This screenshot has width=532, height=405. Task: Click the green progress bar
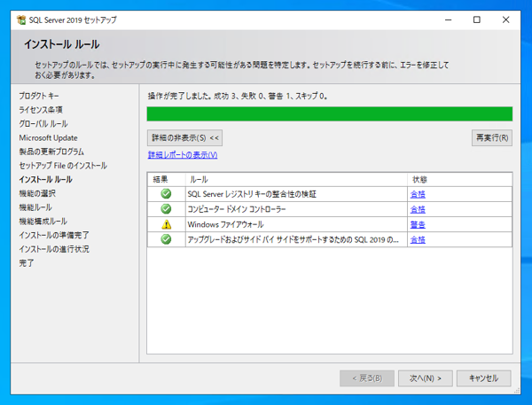coord(330,114)
